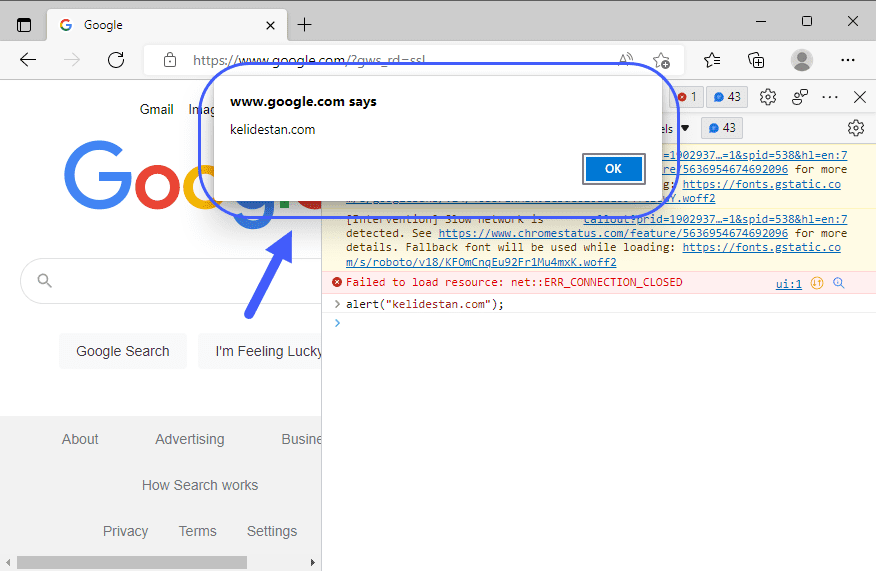Open console settings gear
This screenshot has height=571, width=876.
(x=855, y=128)
